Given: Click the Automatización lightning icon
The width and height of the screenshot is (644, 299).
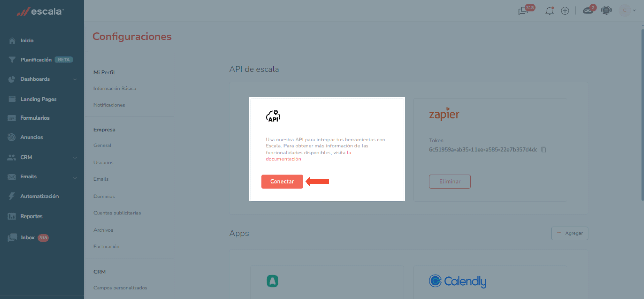Looking at the screenshot, I should point(12,196).
